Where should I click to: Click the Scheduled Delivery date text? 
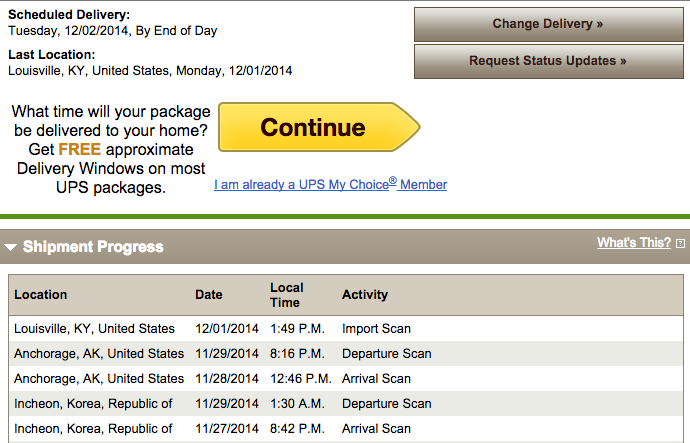point(112,31)
